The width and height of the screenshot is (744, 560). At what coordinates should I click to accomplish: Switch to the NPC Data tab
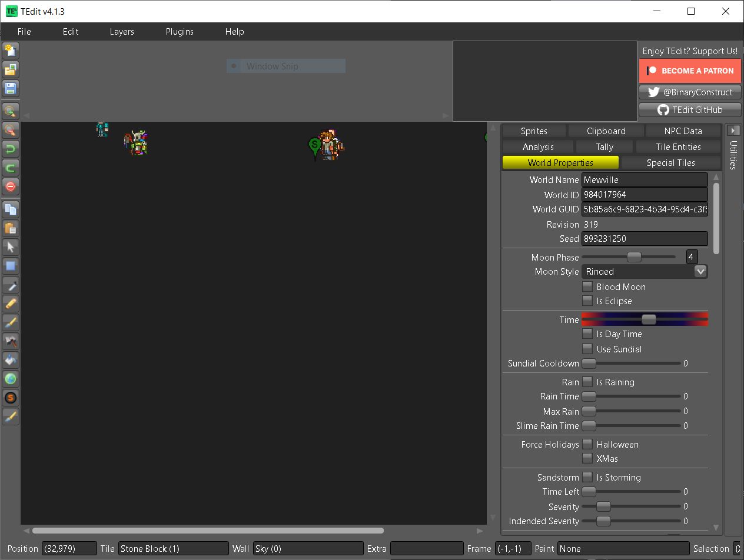click(x=683, y=131)
